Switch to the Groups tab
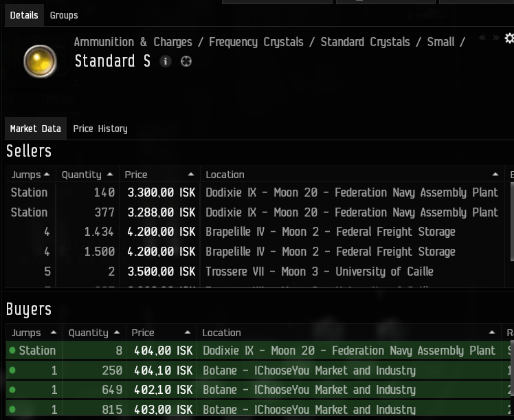This screenshot has height=420, width=514. [x=64, y=15]
